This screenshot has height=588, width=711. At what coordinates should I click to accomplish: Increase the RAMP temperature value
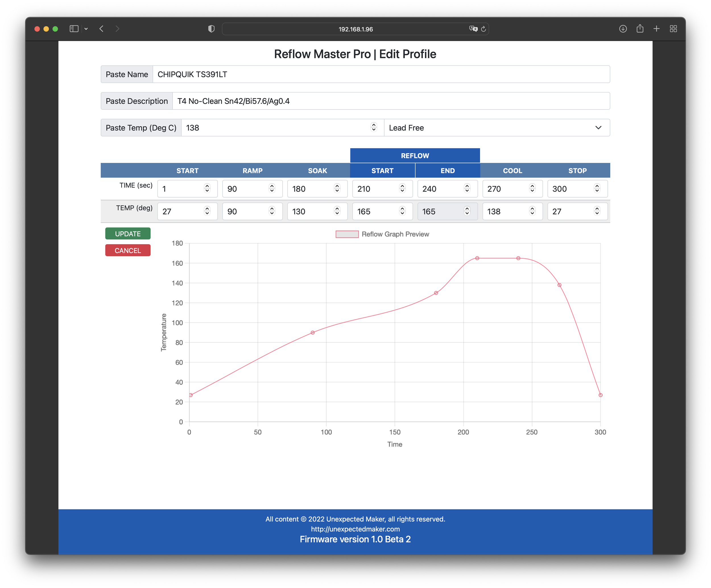click(272, 208)
